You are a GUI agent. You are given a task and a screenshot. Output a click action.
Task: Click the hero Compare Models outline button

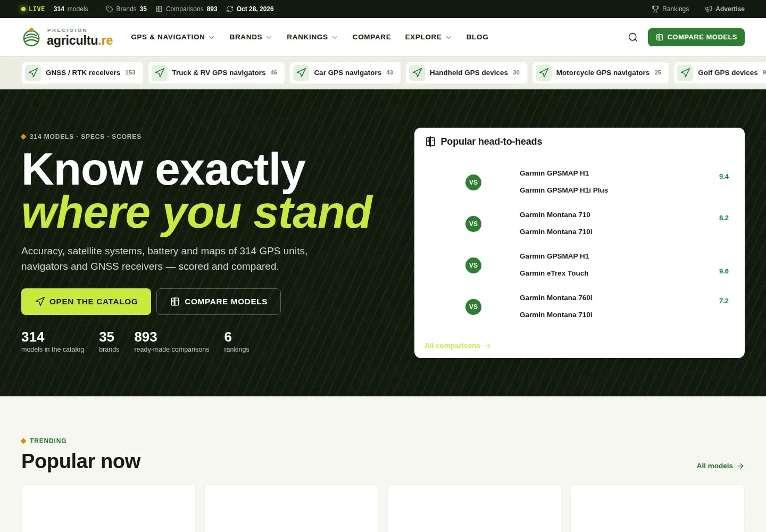pos(219,302)
